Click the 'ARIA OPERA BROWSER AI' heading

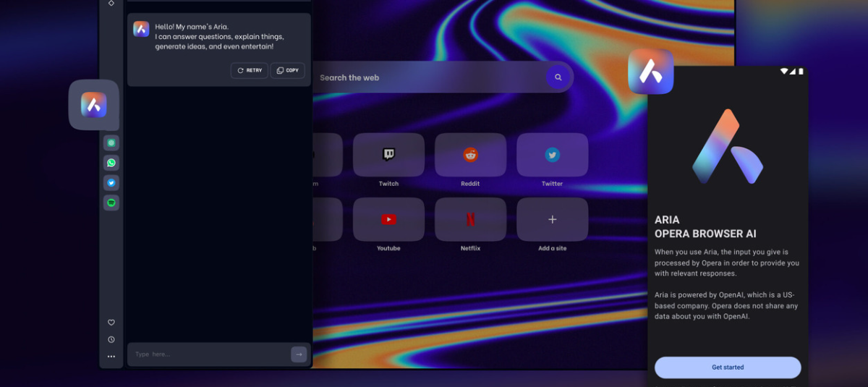click(705, 227)
